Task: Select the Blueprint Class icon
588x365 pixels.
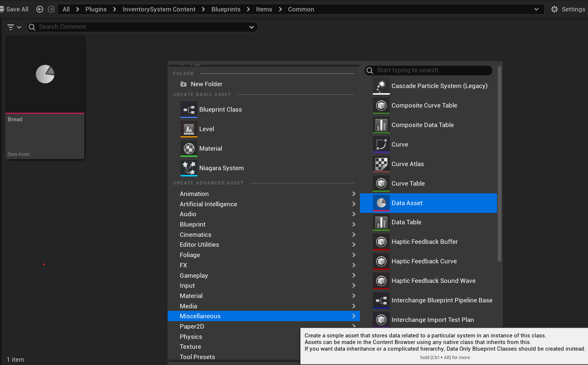Action: [x=189, y=109]
